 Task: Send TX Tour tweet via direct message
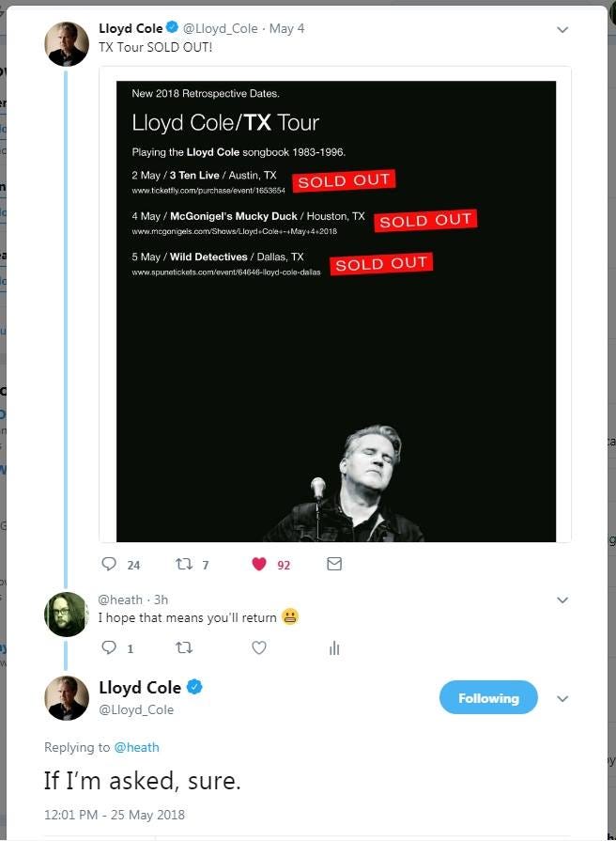click(334, 564)
